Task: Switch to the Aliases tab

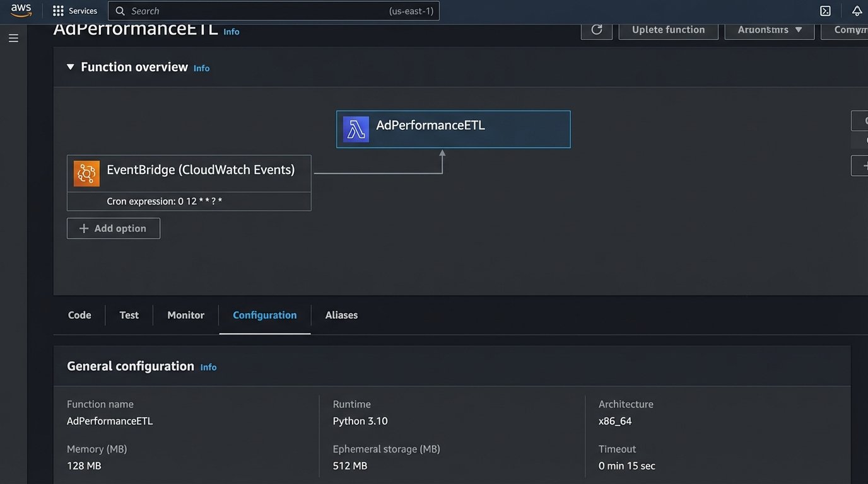Action: (341, 315)
